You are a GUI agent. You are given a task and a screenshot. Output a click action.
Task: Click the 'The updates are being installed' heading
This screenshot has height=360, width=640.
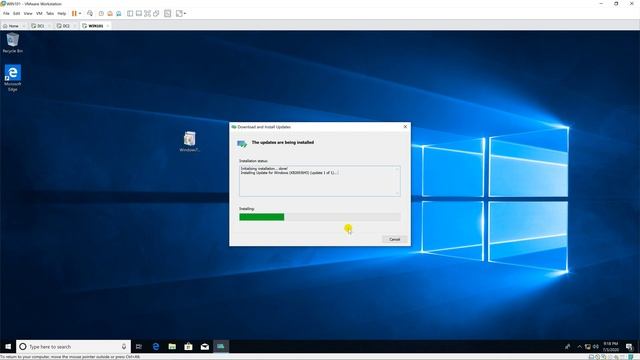pos(282,142)
